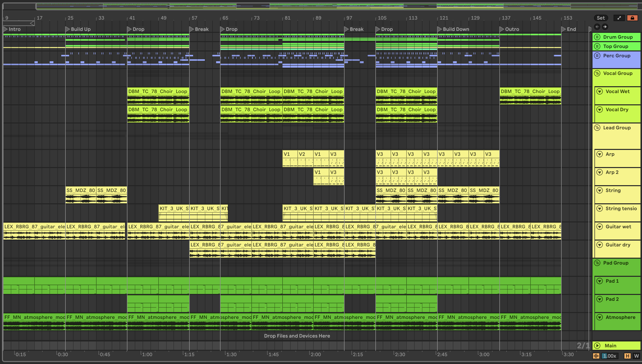
Task: Toggle automation mode button
Action: coord(619,18)
